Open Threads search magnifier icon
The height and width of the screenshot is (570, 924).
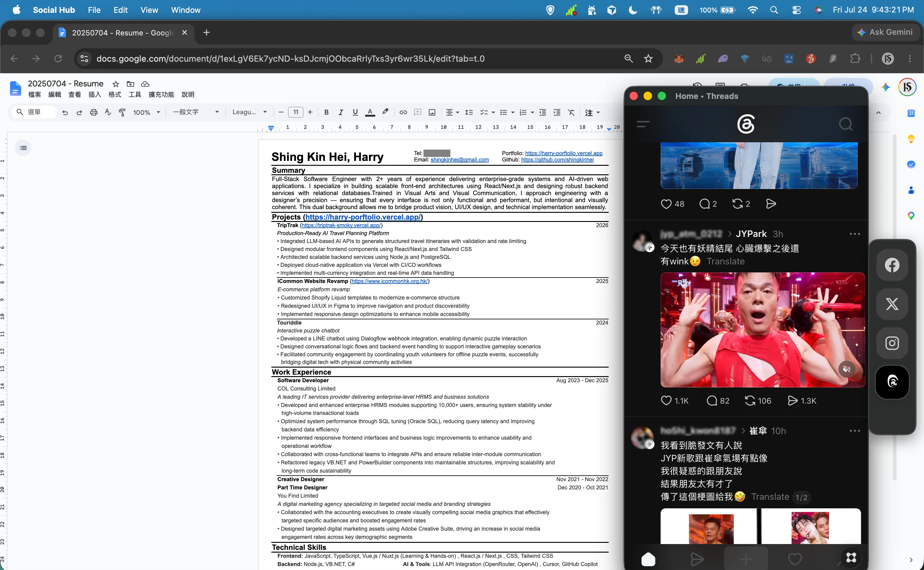(845, 124)
